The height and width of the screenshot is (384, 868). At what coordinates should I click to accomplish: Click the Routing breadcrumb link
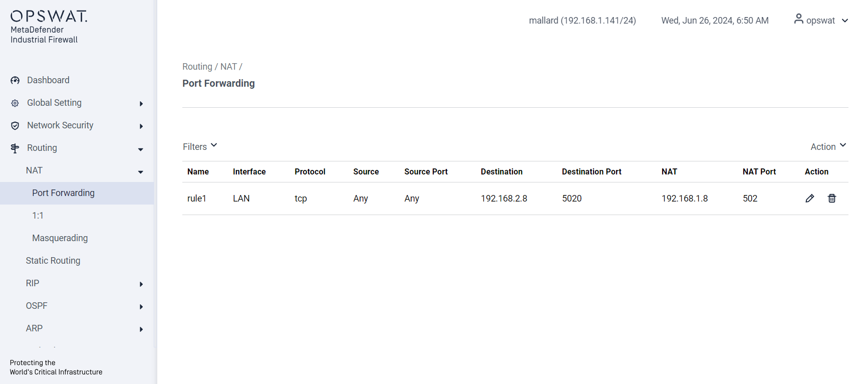coord(197,67)
